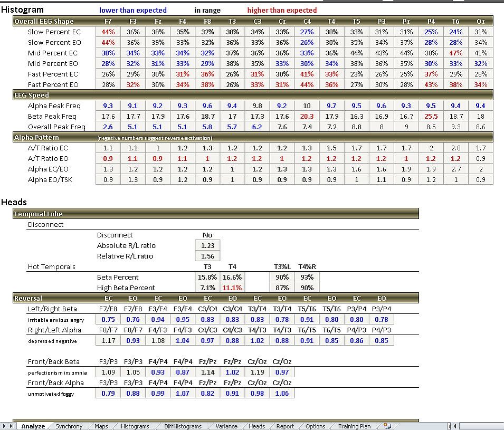Screen dimensions: 504x430
Task: Select the Analyze sheet tab
Action: 33,426
